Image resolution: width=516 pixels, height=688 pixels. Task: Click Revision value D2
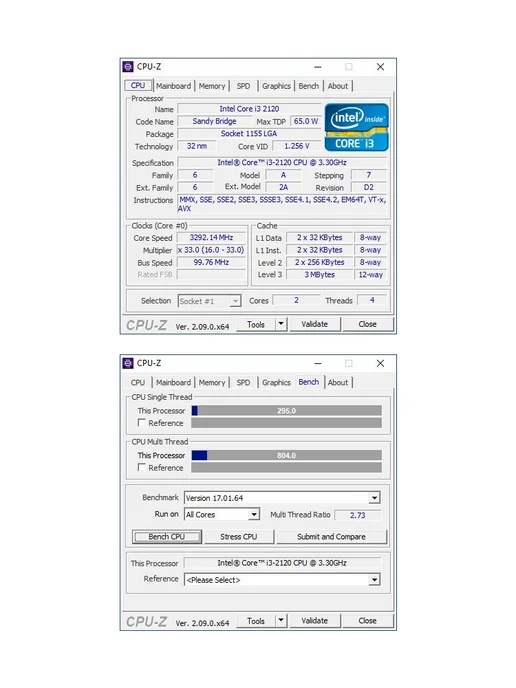pos(369,187)
